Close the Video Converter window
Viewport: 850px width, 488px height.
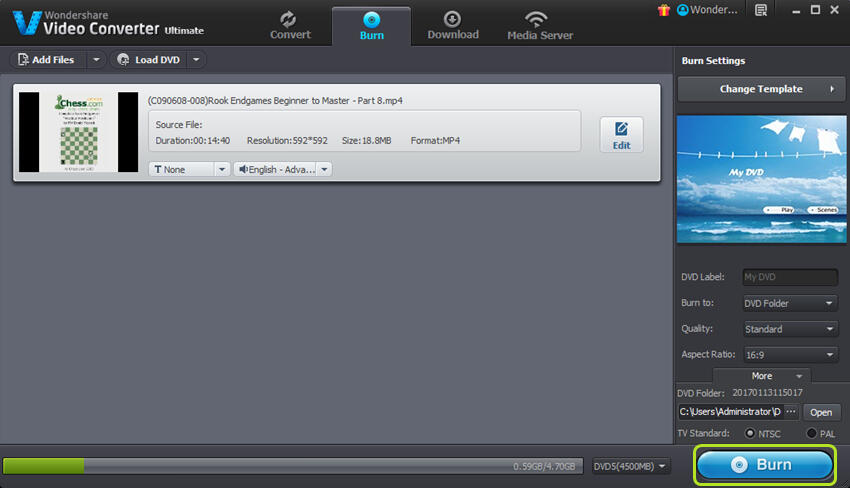834,10
